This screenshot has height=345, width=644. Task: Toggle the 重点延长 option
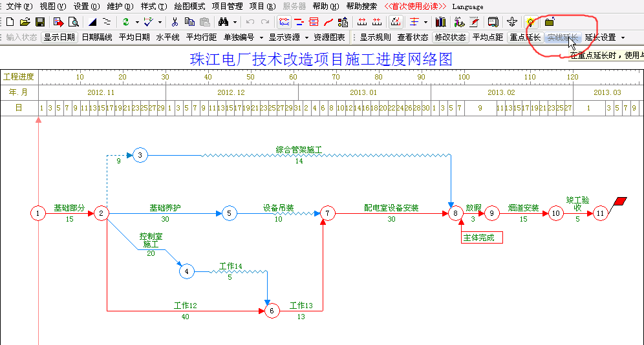click(525, 37)
